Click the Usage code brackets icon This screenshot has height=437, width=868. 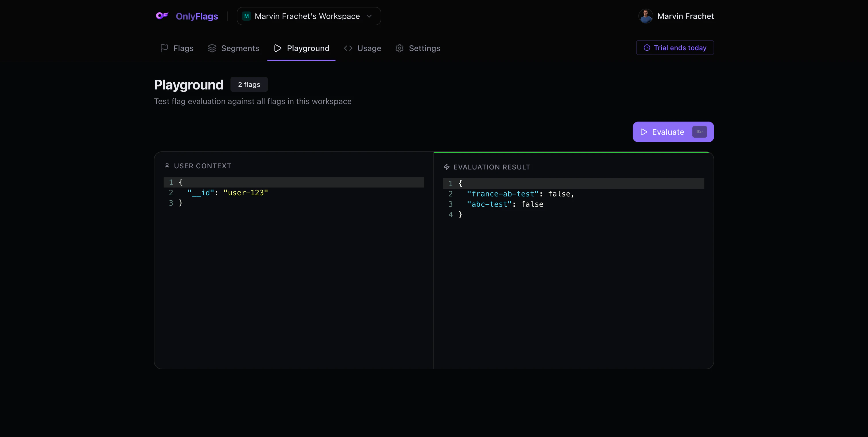click(x=348, y=48)
